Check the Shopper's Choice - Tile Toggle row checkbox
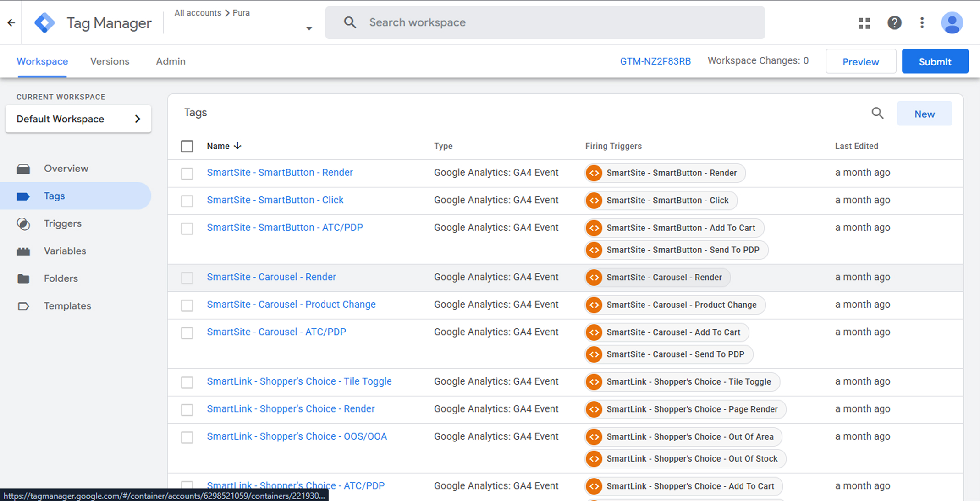Viewport: 980px width, 501px height. 187,382
